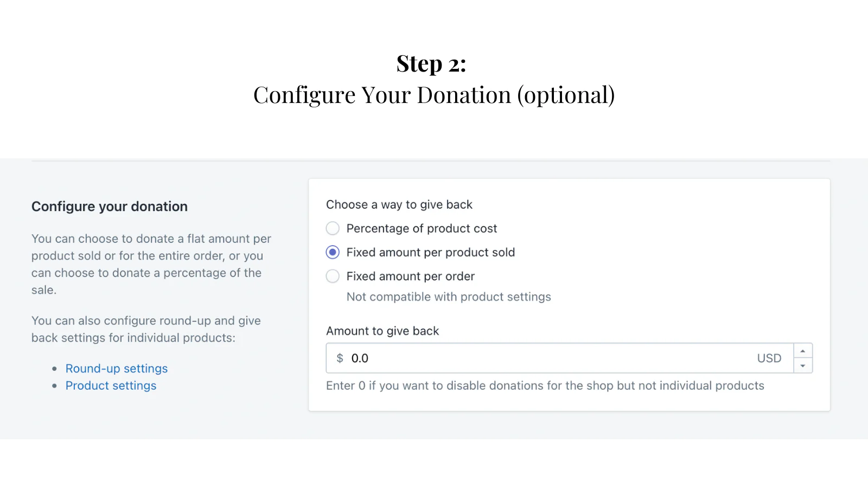This screenshot has width=868, height=488.
Task: Click the "Configure Your Donation (optional)" subtitle
Action: pyautogui.click(x=434, y=95)
